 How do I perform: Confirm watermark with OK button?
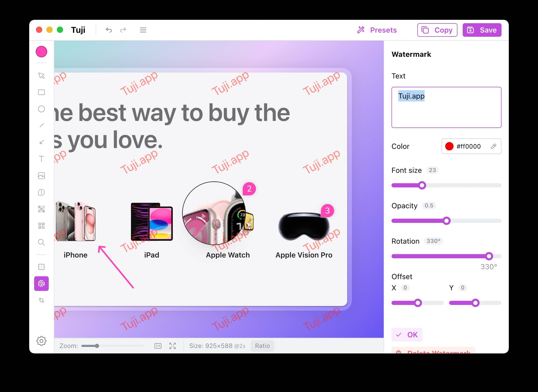click(x=407, y=334)
